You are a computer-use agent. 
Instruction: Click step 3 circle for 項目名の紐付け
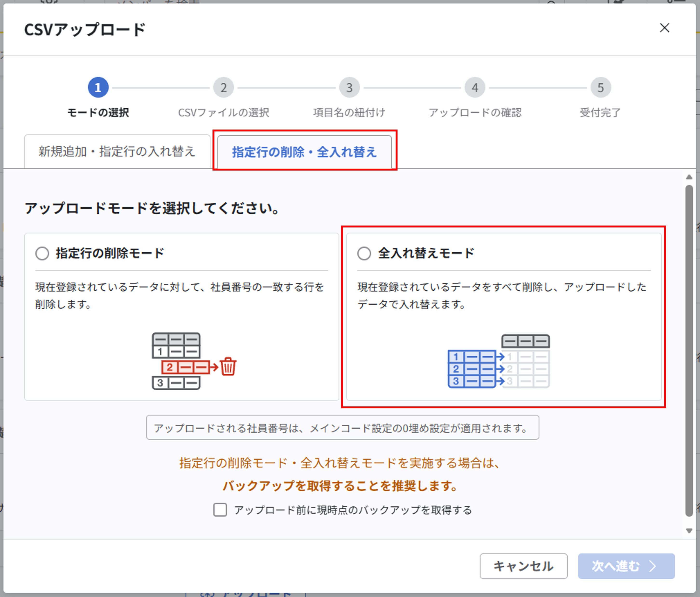[349, 88]
